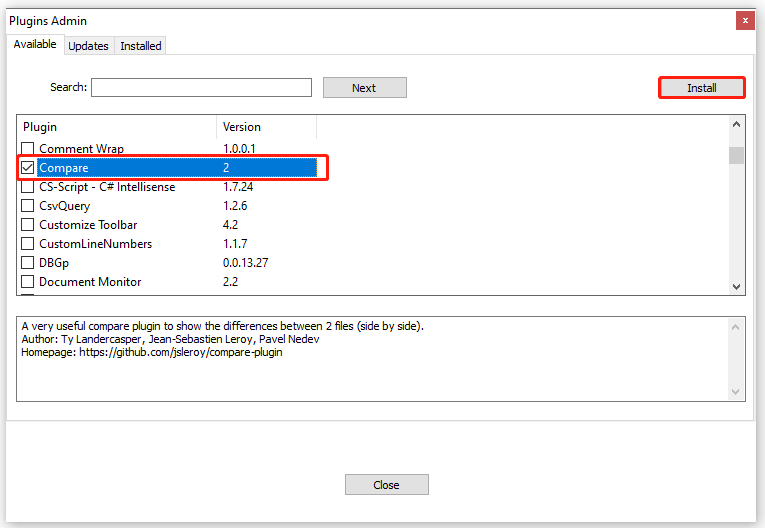Click the description pane scroll-up arrow
Screen dimensions: 765x528
point(736,327)
